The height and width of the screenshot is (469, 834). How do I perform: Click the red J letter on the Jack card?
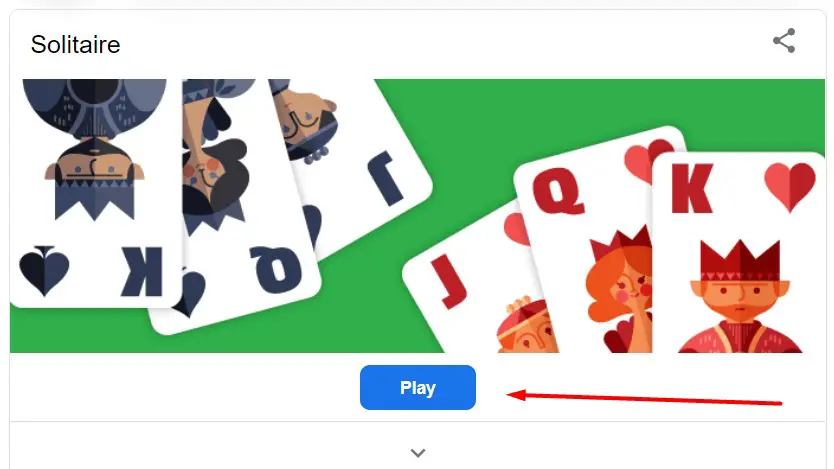[450, 281]
